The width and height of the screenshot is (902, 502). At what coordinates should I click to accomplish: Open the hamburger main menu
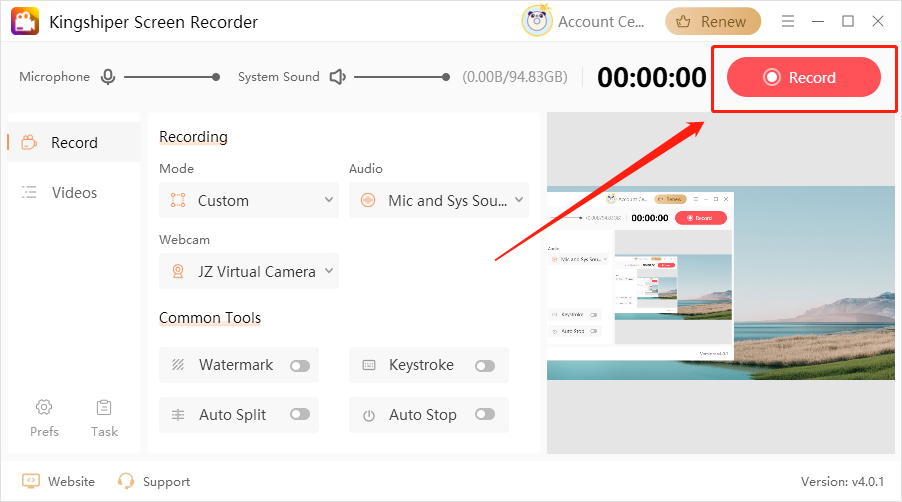point(788,21)
